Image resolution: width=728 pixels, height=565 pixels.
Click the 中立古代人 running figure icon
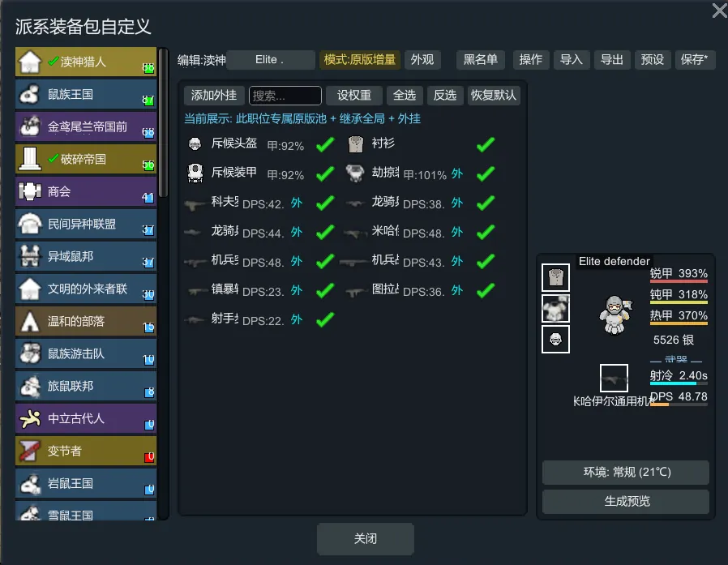point(30,418)
